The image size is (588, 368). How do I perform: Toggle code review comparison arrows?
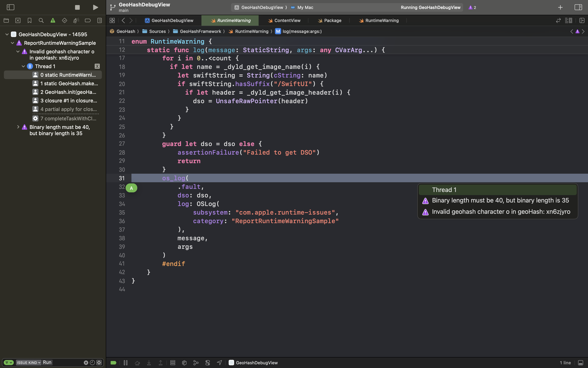[x=558, y=20]
